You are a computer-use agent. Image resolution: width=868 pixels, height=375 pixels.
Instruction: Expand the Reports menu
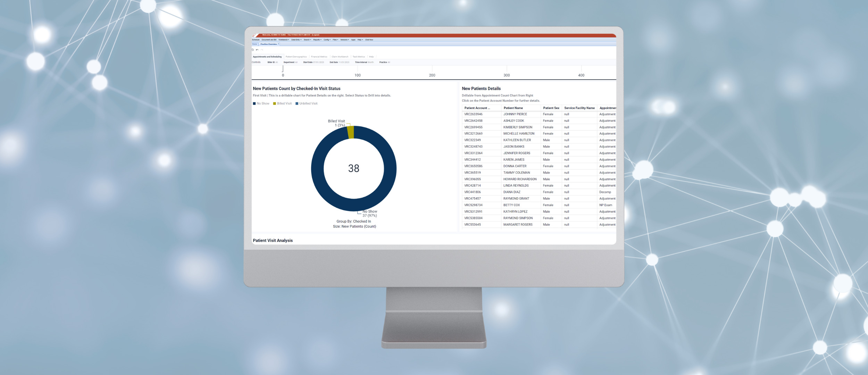(317, 40)
